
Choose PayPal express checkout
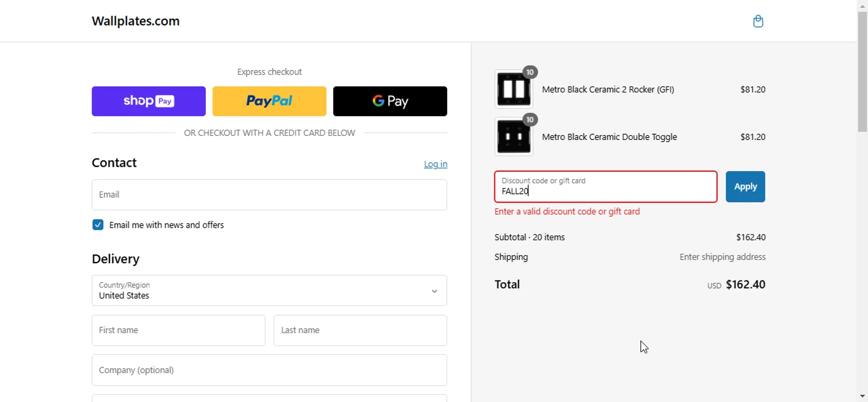click(269, 101)
